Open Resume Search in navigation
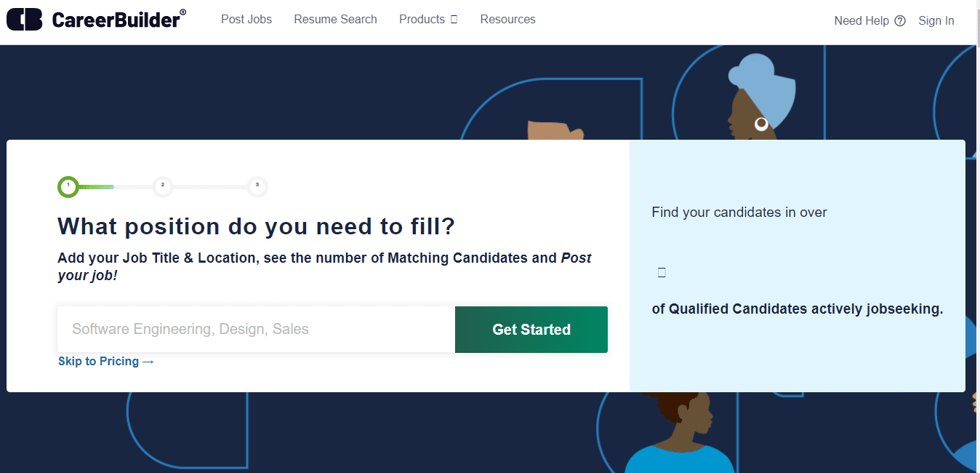Viewport: 980px width, 473px height. pyautogui.click(x=335, y=20)
